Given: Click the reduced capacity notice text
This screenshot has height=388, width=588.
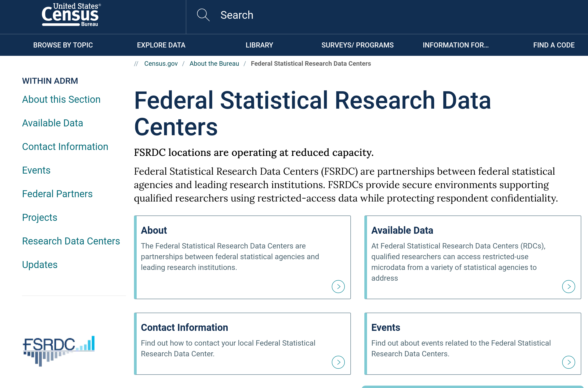Looking at the screenshot, I should click(254, 152).
